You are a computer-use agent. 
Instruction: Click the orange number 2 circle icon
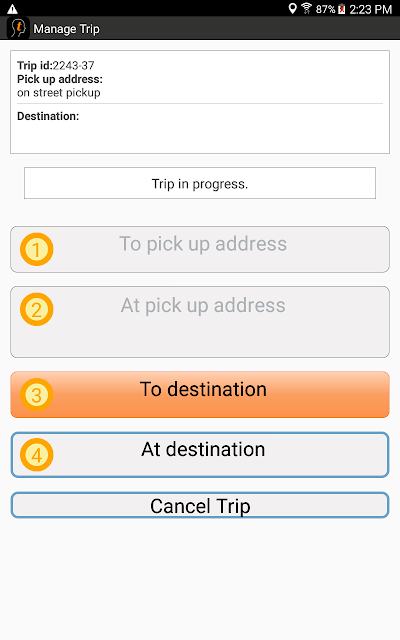coord(37,309)
